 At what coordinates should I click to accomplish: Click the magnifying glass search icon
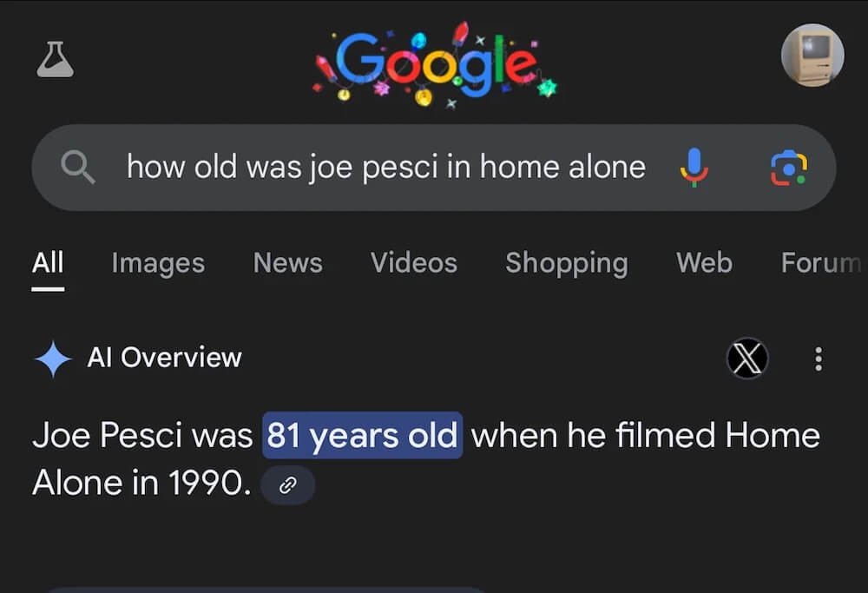pos(78,167)
